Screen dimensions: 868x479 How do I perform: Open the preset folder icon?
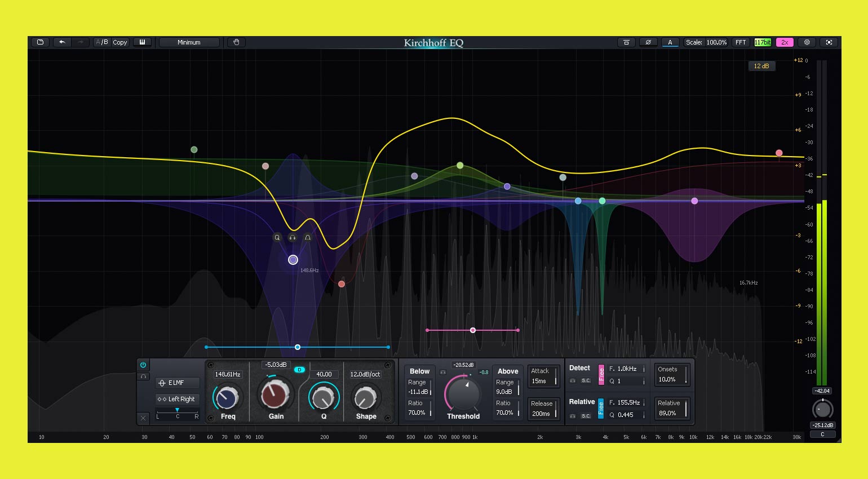(x=40, y=42)
